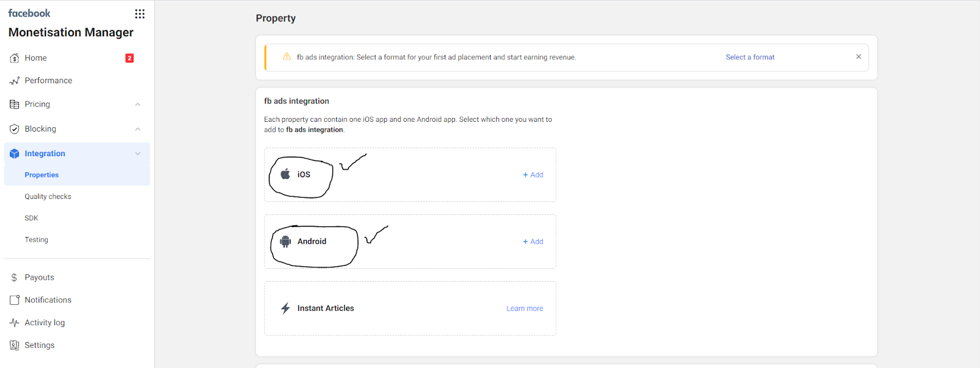
Task: Click Learn more for Instant Articles
Action: [x=525, y=309]
